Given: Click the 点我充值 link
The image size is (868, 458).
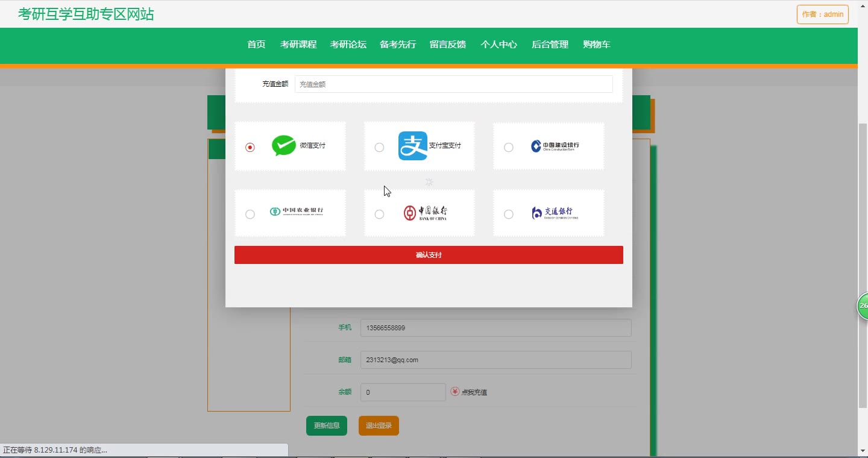Looking at the screenshot, I should pyautogui.click(x=474, y=392).
